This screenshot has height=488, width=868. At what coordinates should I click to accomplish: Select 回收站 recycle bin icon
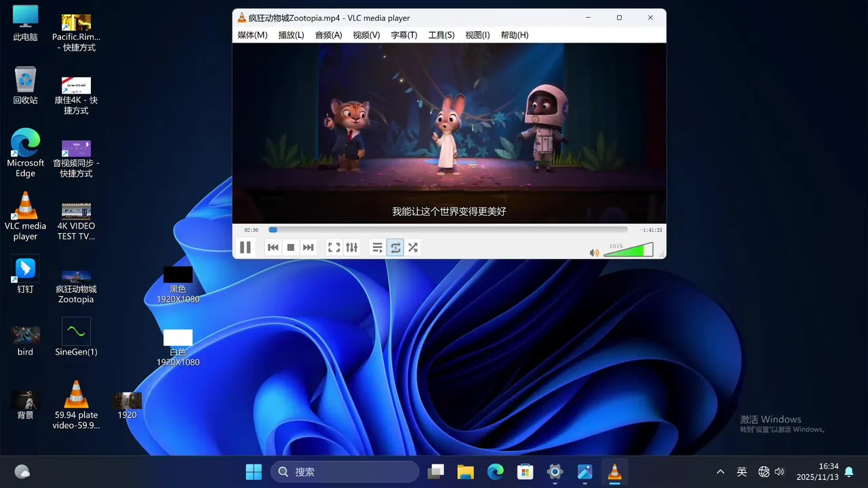coord(25,85)
